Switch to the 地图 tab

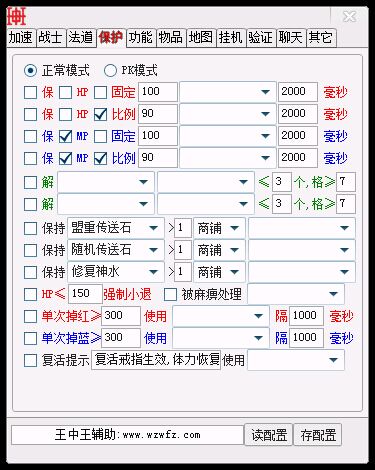(x=200, y=37)
